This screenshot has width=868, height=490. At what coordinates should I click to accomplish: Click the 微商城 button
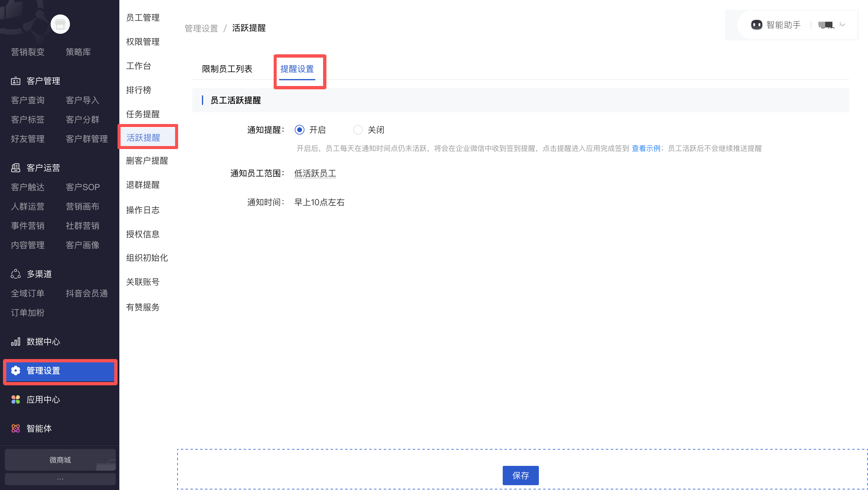click(60, 460)
